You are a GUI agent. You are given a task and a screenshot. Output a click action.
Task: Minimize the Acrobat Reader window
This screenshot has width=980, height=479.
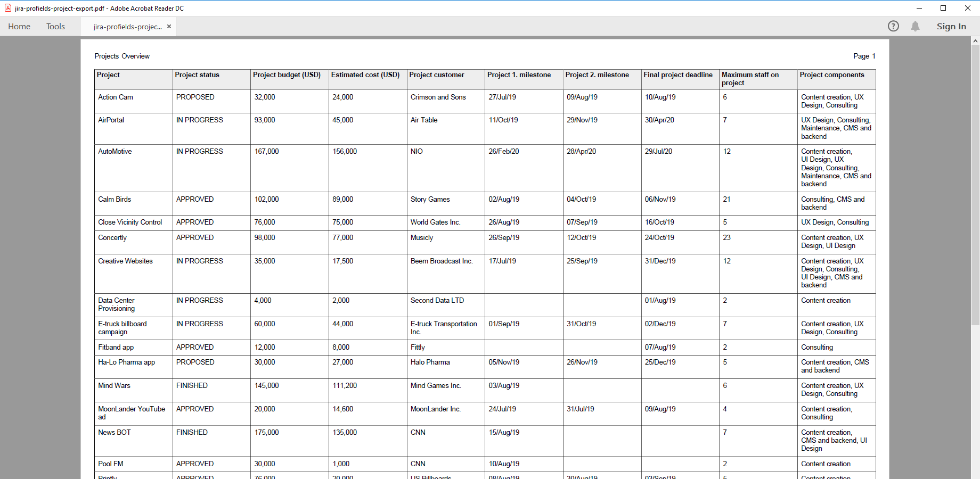click(x=919, y=8)
